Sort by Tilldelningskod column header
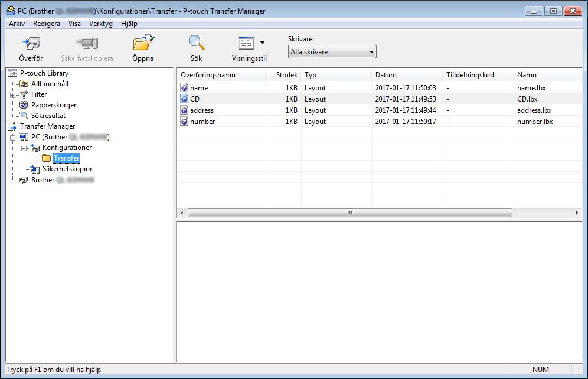Image resolution: width=588 pixels, height=379 pixels. point(478,74)
